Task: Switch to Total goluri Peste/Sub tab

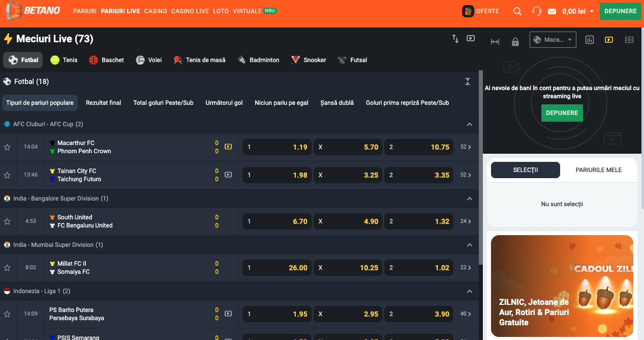Action: tap(163, 103)
